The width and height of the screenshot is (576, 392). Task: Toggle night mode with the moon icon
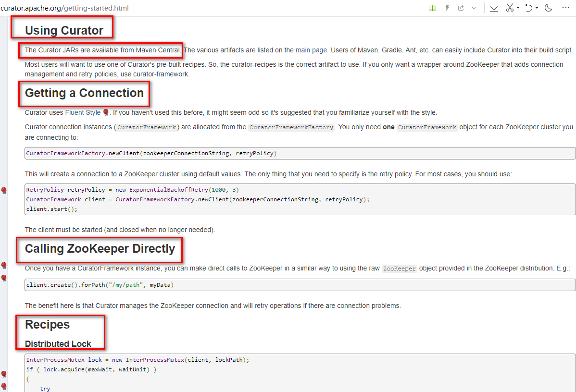(x=549, y=8)
